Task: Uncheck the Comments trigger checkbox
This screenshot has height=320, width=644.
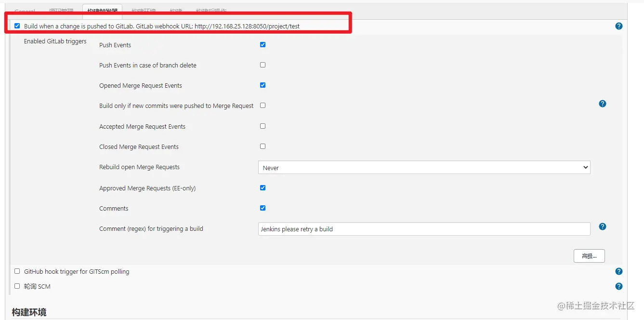Action: pos(263,208)
